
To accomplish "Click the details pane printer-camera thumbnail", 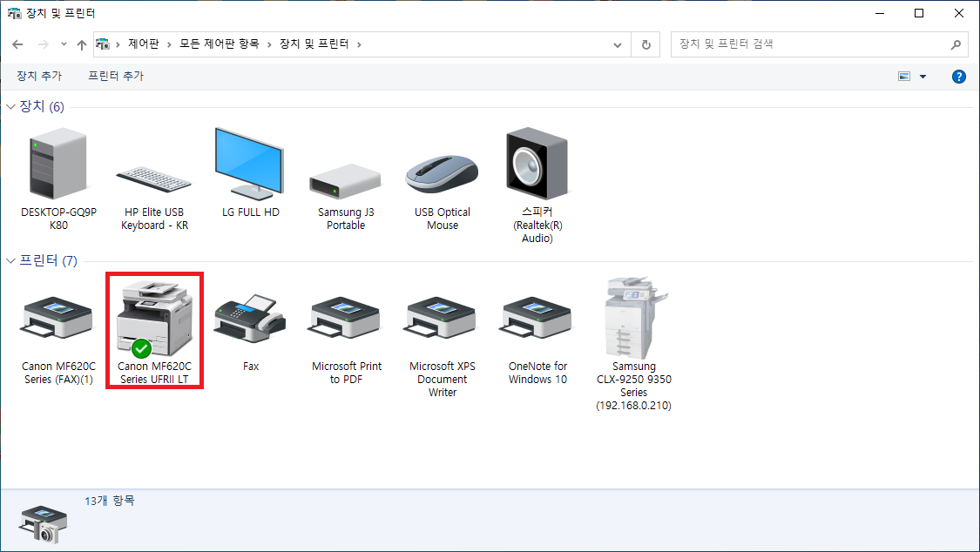I will click(x=44, y=524).
